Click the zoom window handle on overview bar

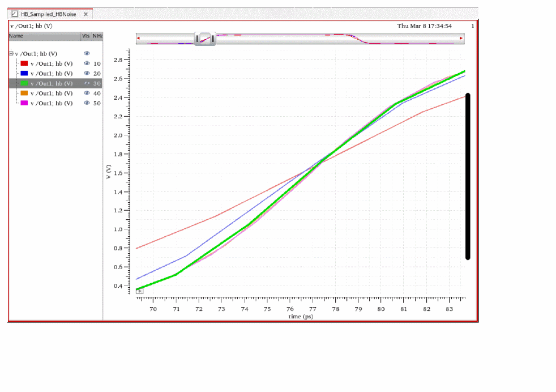click(x=205, y=39)
